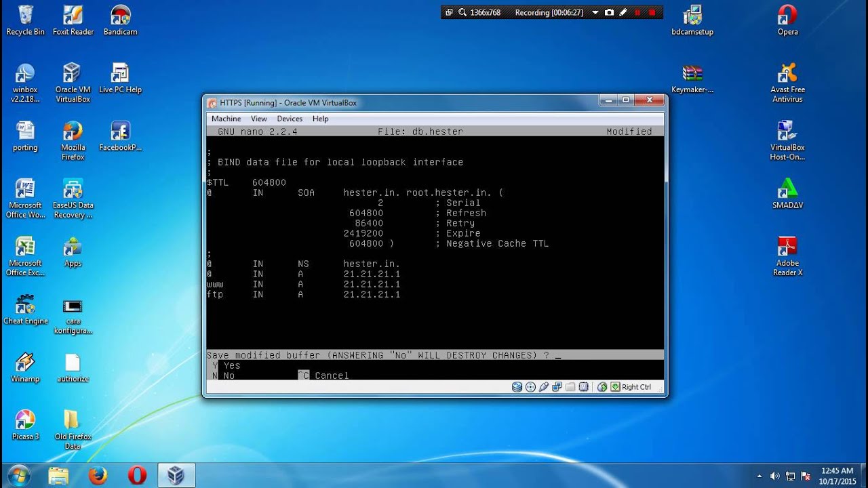The width and height of the screenshot is (868, 488).
Task: Click the host key arrow indicator
Action: tap(615, 387)
